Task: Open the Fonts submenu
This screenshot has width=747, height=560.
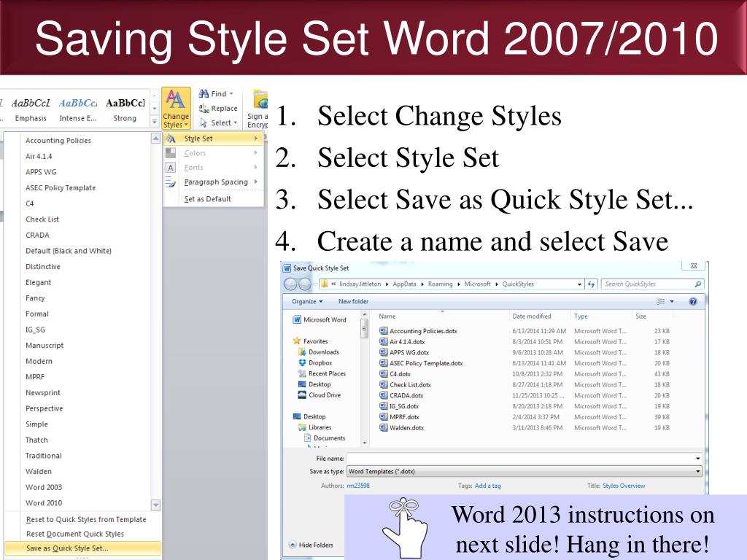Action: 213,168
